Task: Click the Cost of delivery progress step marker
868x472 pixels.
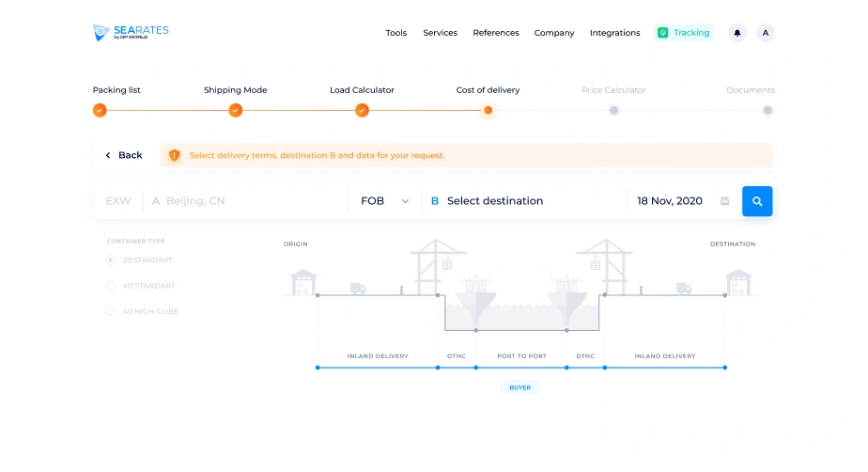Action: pyautogui.click(x=488, y=110)
